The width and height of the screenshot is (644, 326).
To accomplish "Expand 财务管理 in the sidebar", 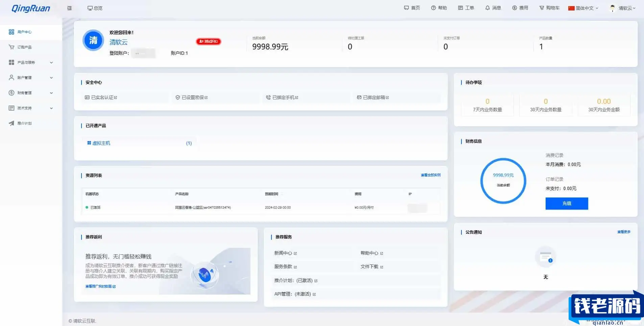I will [x=31, y=93].
